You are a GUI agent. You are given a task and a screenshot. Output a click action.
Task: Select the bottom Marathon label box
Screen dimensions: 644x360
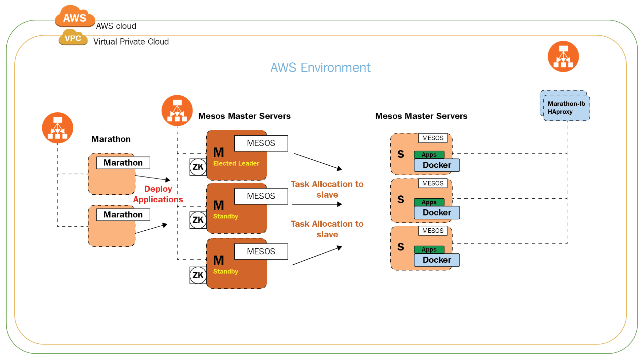tap(123, 214)
